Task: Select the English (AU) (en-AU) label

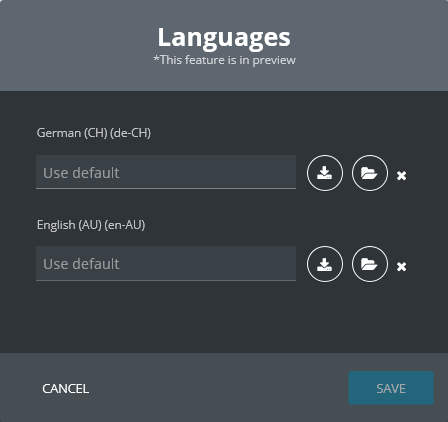Action: coord(91,225)
